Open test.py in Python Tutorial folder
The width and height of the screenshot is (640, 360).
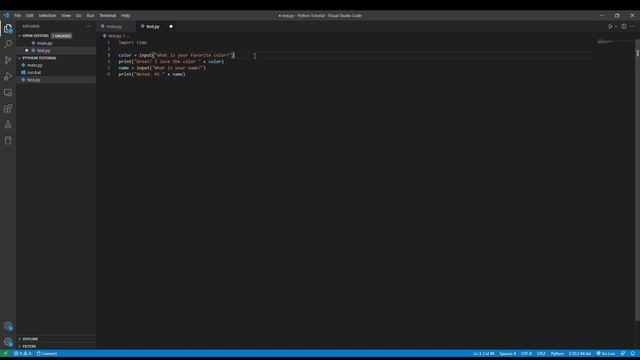[56, 80]
